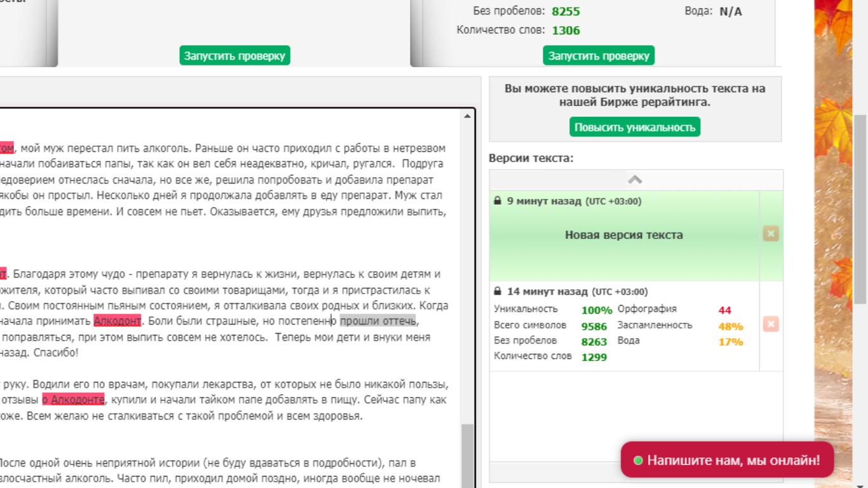The height and width of the screenshot is (488, 868).
Task: Place cursor after 'Спасибо!' in the text editor
Action: tap(79, 353)
